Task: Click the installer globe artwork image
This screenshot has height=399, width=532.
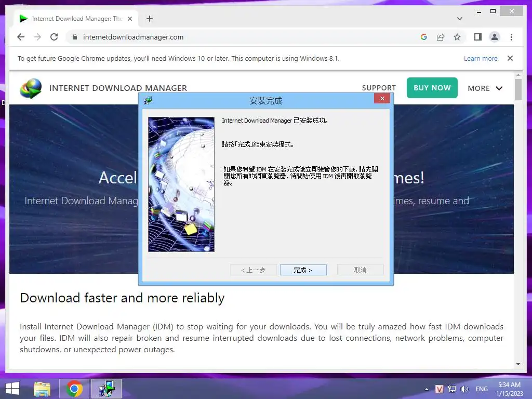Action: pyautogui.click(x=181, y=184)
